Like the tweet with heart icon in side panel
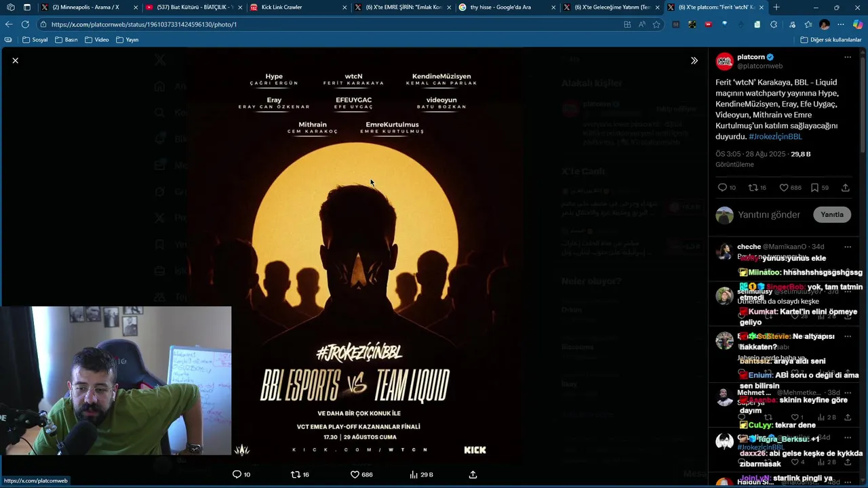The width and height of the screenshot is (868, 488). 784,188
